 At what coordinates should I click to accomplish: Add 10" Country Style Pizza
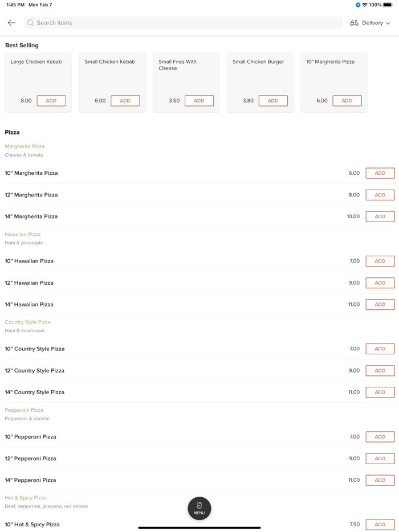point(380,349)
